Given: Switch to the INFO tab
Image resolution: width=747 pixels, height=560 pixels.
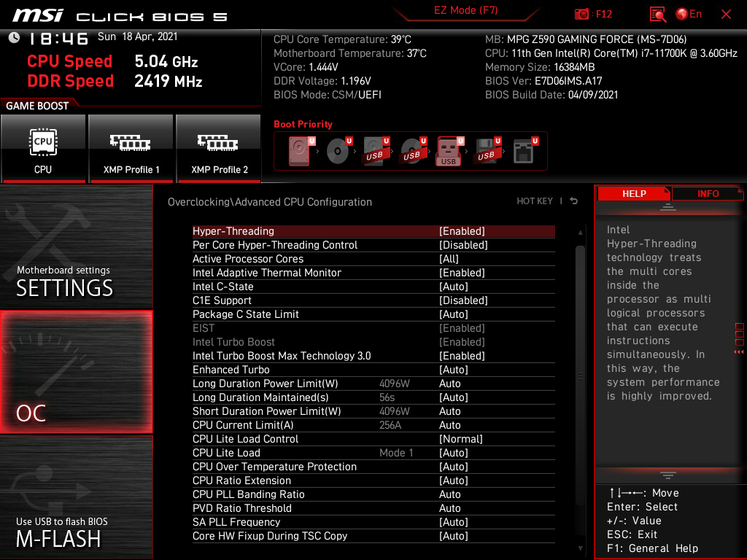Looking at the screenshot, I should click(x=708, y=194).
